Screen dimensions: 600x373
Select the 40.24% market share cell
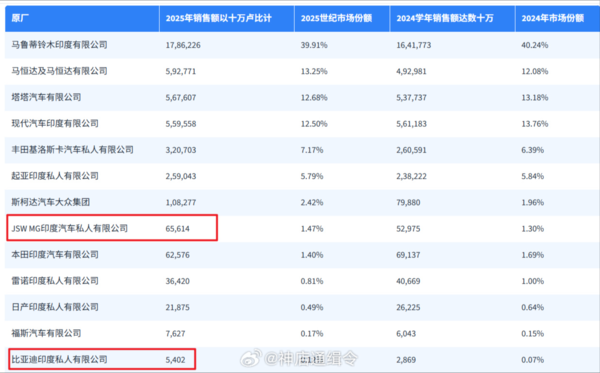coord(535,45)
